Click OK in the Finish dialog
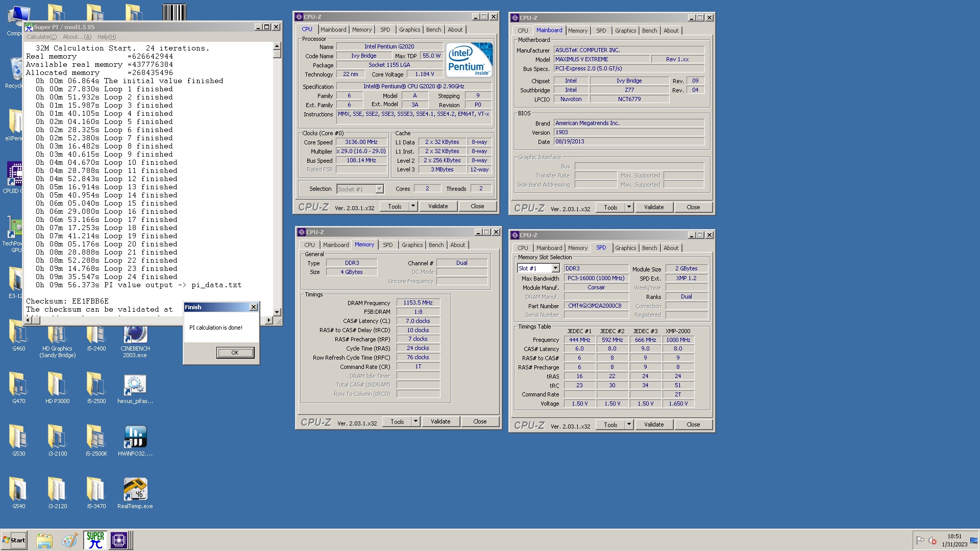 coord(235,353)
